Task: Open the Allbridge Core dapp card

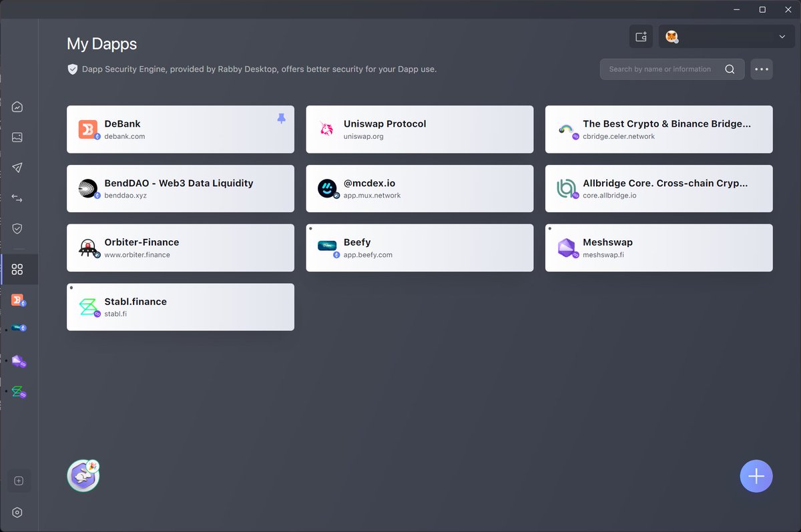Action: (659, 188)
